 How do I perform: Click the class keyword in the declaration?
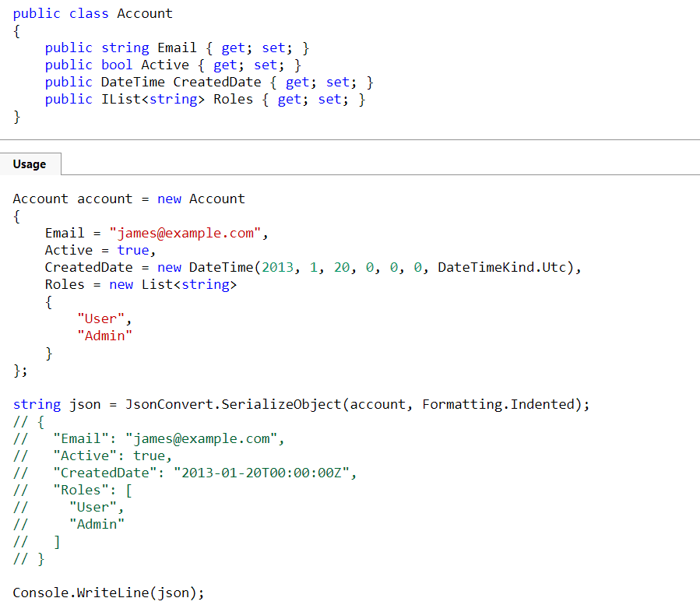[89, 13]
